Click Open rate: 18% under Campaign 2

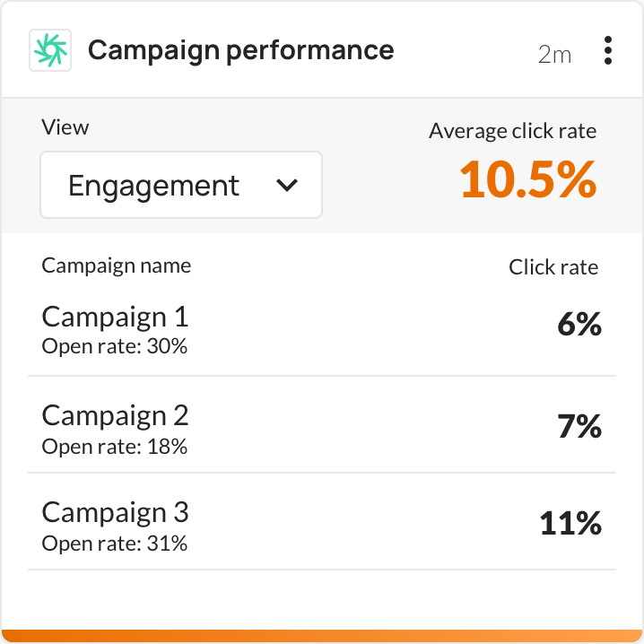[115, 446]
